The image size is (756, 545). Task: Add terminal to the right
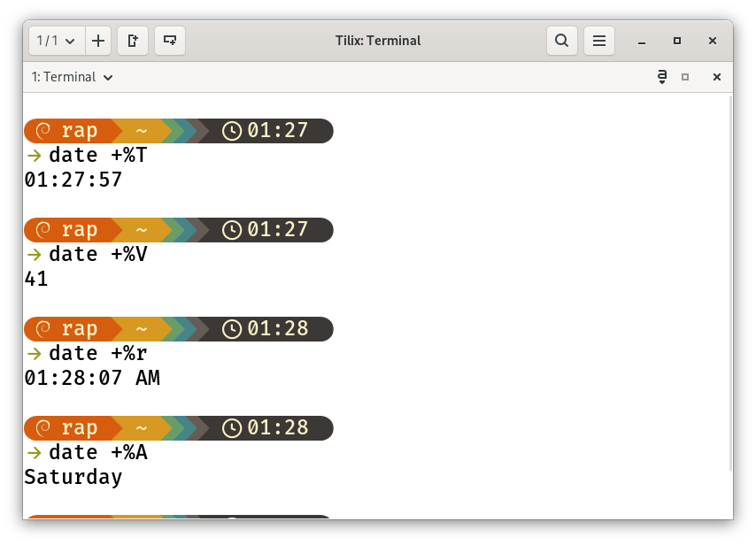(x=133, y=41)
